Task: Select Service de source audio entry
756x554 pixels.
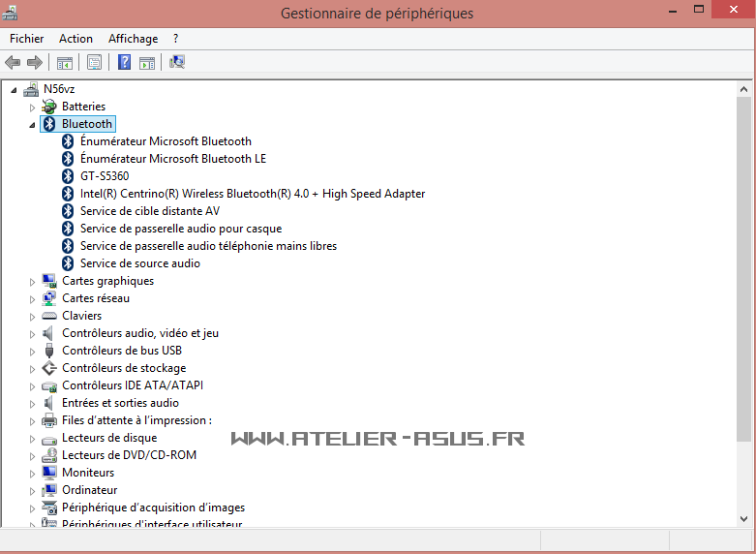Action: (139, 263)
